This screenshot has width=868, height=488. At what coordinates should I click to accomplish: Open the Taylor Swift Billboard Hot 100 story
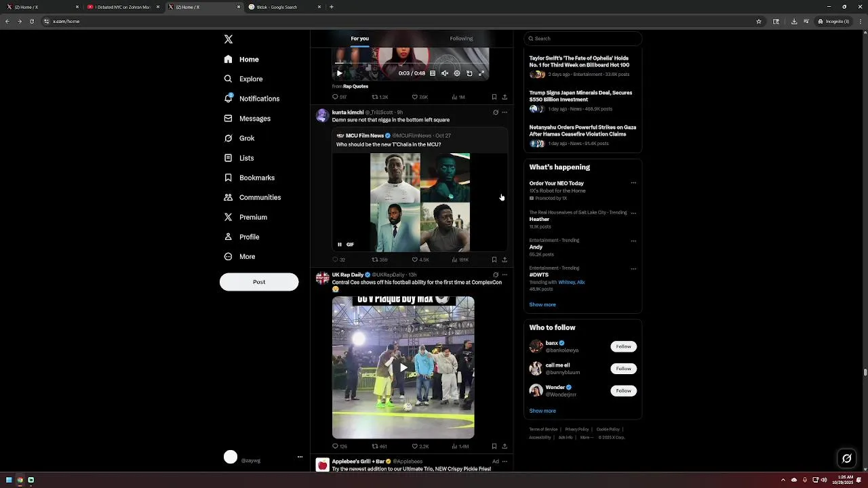tap(583, 66)
